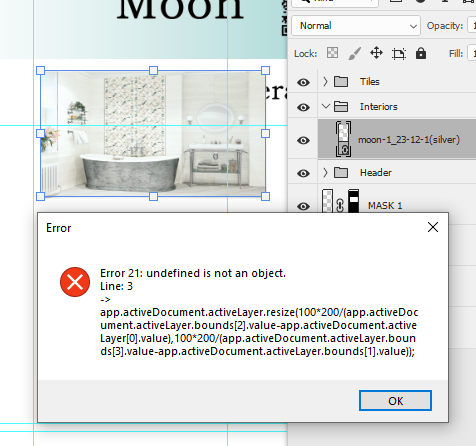
Task: Toggle prevent artboard auto-nesting lock icon
Action: [x=399, y=53]
